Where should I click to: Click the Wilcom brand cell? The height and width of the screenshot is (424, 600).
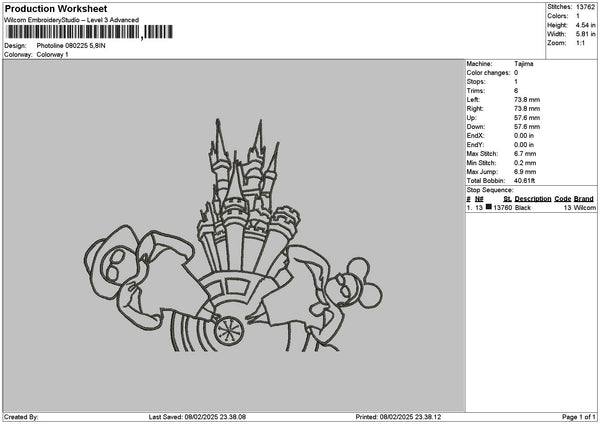coord(585,208)
